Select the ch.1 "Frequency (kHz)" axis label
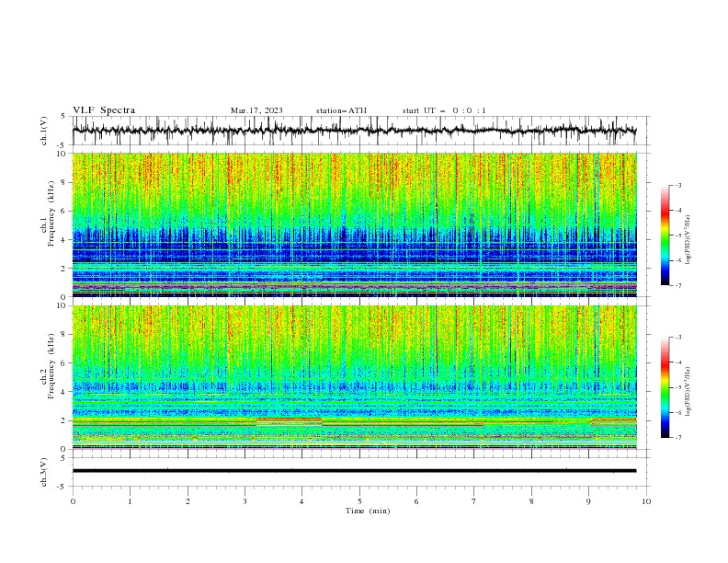728x563 pixels. tap(51, 214)
